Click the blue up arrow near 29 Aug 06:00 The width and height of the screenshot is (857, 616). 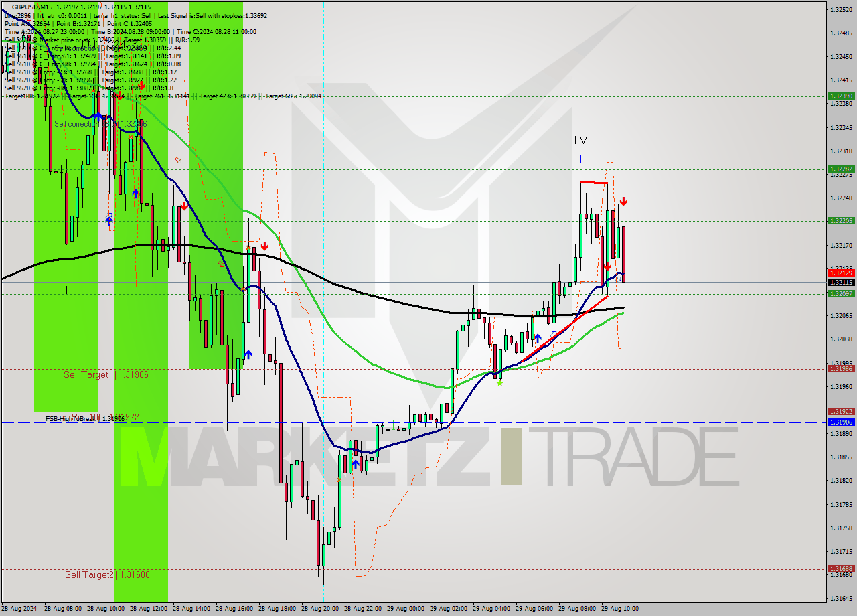538,338
